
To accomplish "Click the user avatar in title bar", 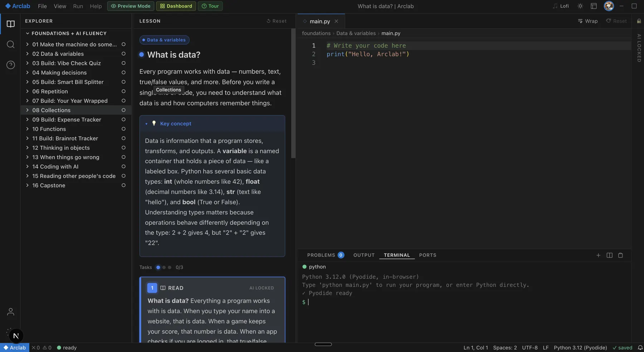I will click(609, 6).
